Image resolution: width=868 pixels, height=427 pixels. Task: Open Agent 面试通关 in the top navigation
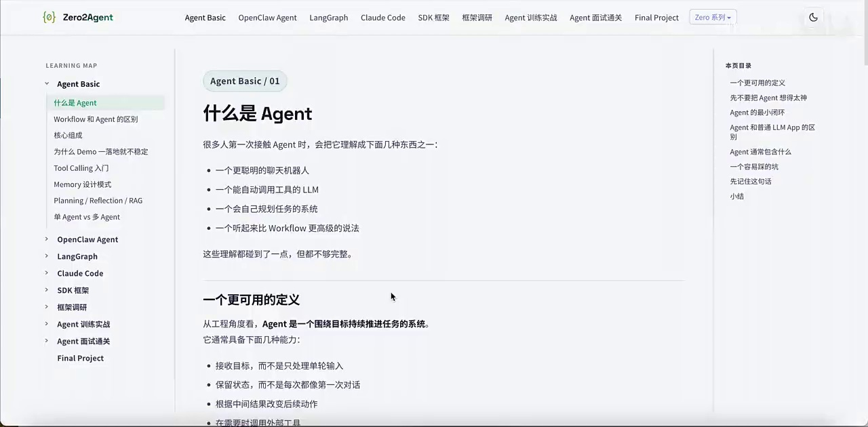(x=595, y=18)
